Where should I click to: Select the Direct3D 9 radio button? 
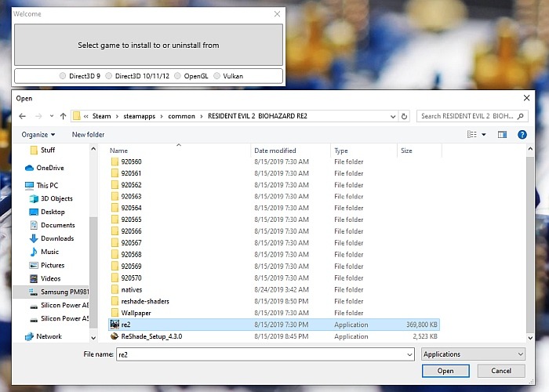click(x=62, y=76)
